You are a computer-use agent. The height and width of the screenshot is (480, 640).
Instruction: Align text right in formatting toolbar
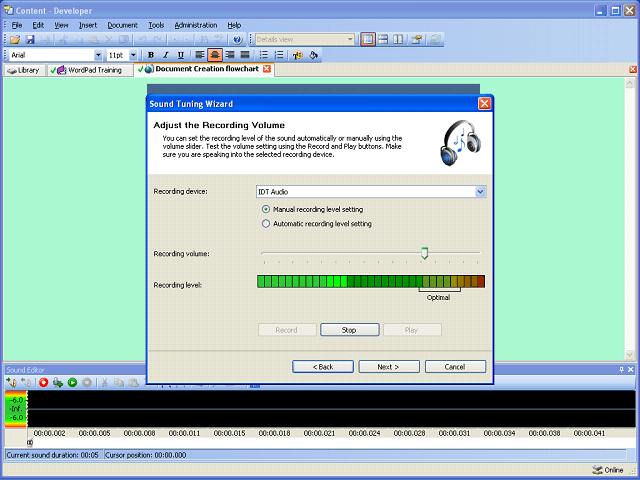(230, 55)
